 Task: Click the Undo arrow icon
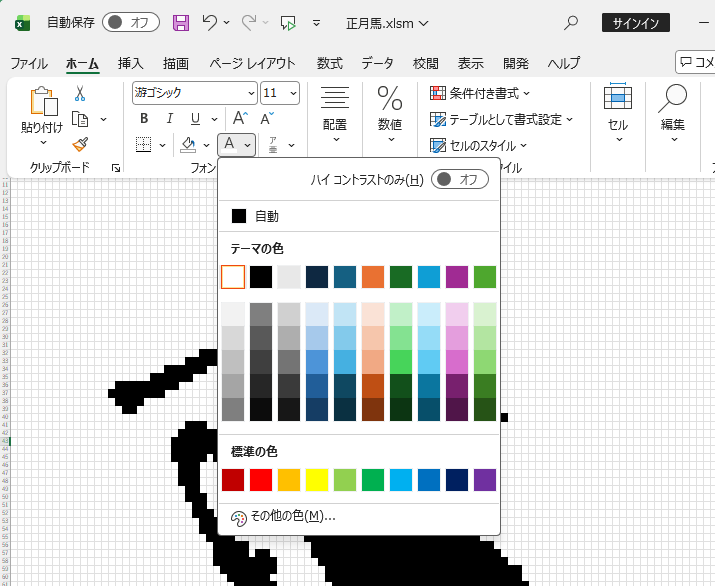point(209,22)
